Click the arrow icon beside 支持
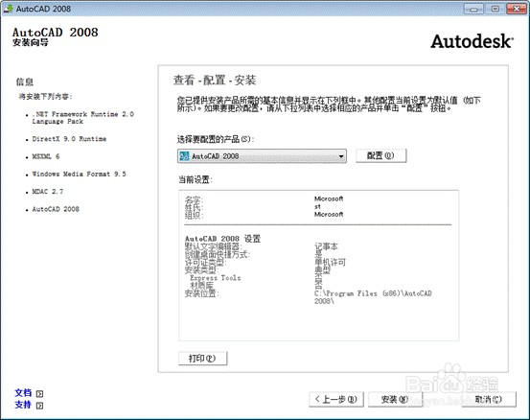Screen dimensions: 530x420 tap(39, 406)
